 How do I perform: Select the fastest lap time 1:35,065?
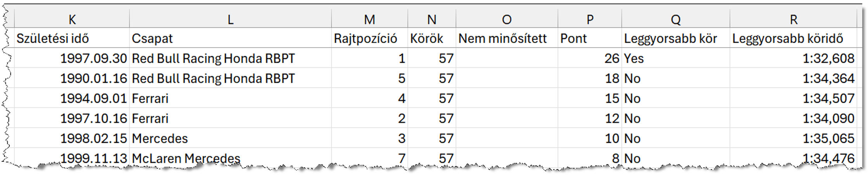pos(793,138)
